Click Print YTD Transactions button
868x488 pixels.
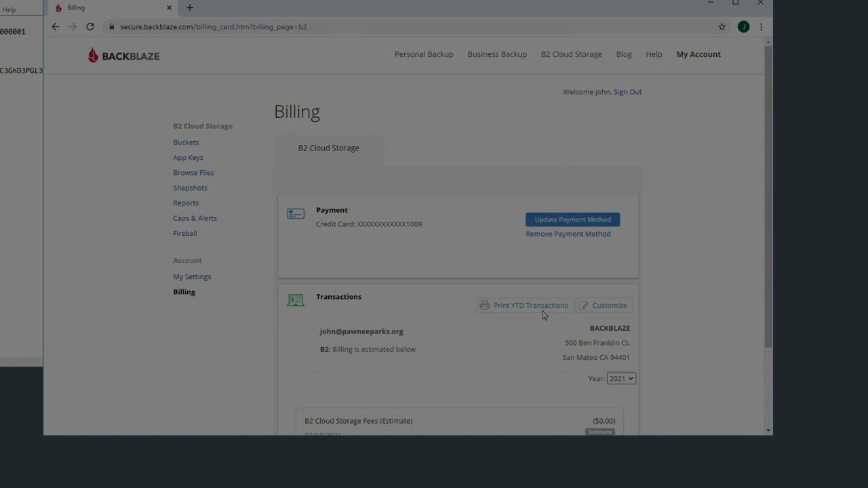click(525, 306)
